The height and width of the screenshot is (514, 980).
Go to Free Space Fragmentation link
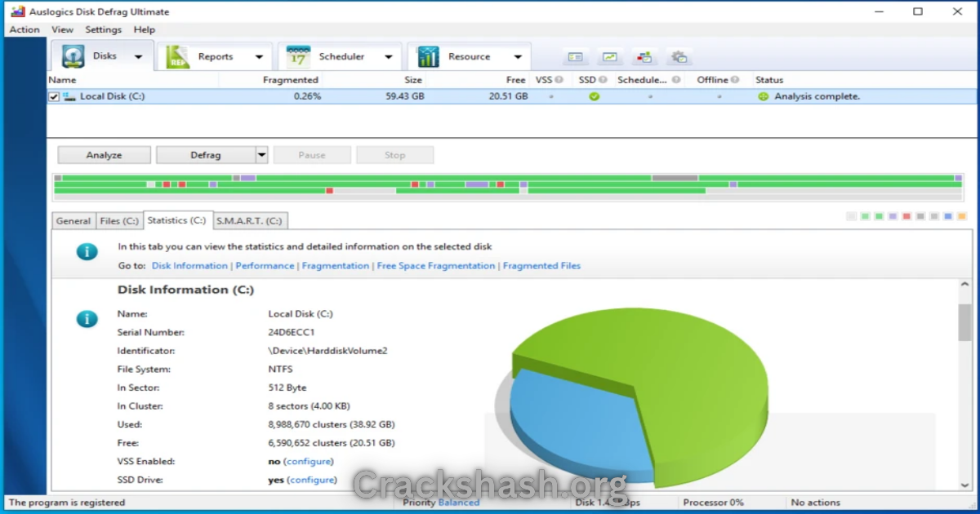click(436, 266)
